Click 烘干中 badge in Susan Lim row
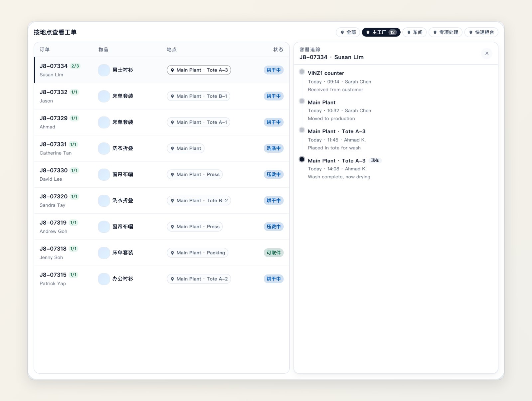Screen dimensions: 532x401 [x=274, y=70]
